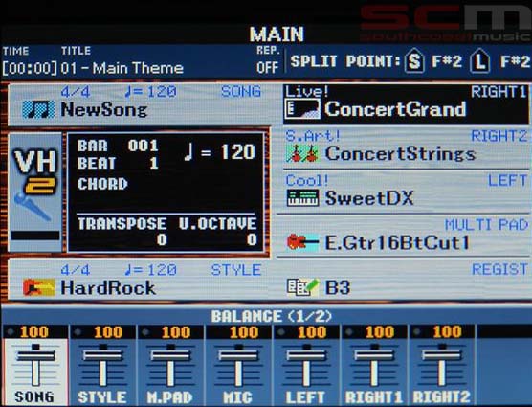Viewport: 532px width, 407px height.
Task: Click the E.Gtr16BtCut1 guitar multi pad icon
Action: coord(302,242)
